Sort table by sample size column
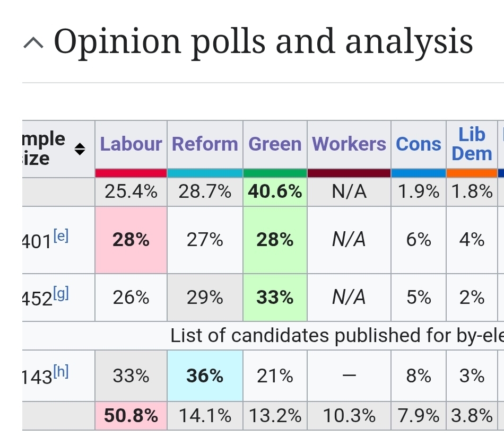Screen dimensions: 504x437 tap(80, 149)
